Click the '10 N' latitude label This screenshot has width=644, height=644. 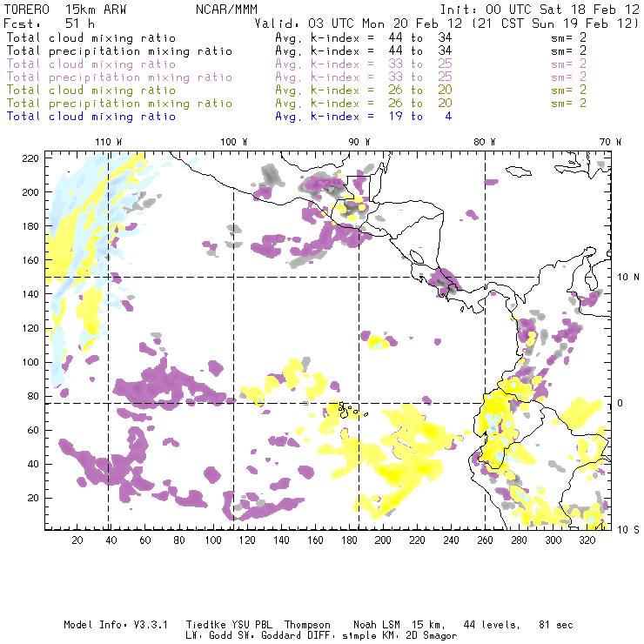tap(628, 278)
